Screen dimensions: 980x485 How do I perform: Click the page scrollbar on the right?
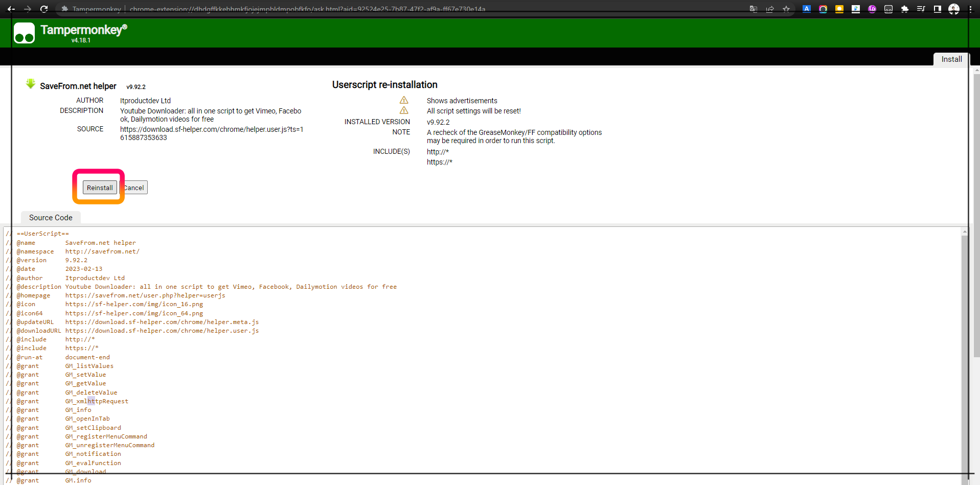[x=976, y=215]
